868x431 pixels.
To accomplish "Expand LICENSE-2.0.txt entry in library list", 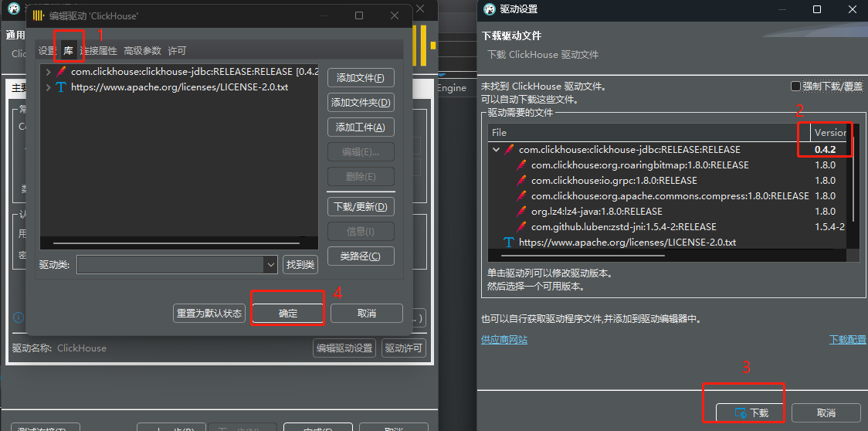I will pyautogui.click(x=48, y=87).
